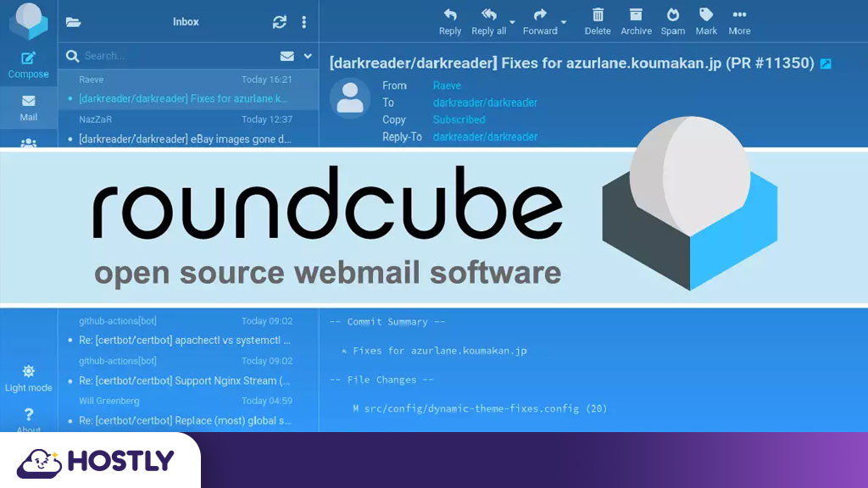The height and width of the screenshot is (488, 868).
Task: Click the sender link Raeve
Action: 447,86
